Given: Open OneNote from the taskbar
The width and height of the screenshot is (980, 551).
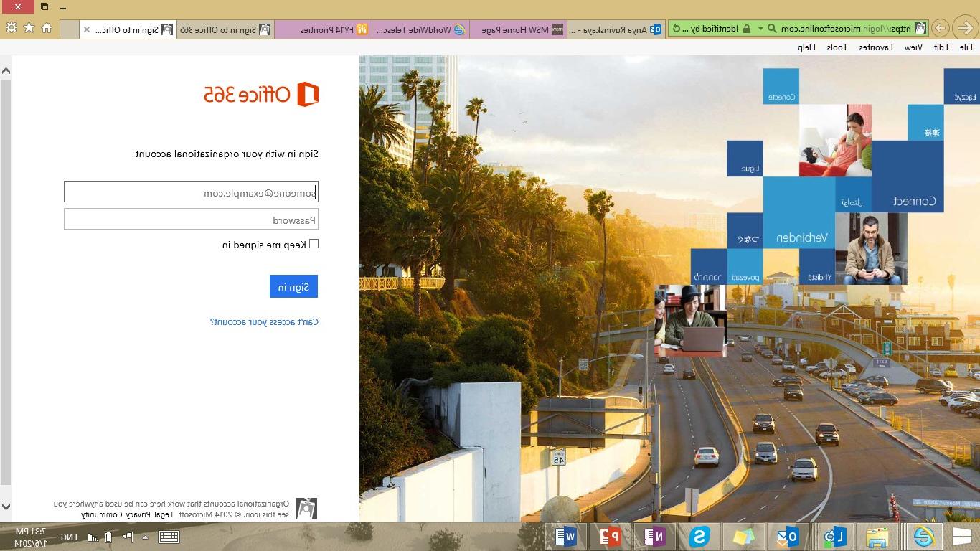Looking at the screenshot, I should click(x=654, y=537).
